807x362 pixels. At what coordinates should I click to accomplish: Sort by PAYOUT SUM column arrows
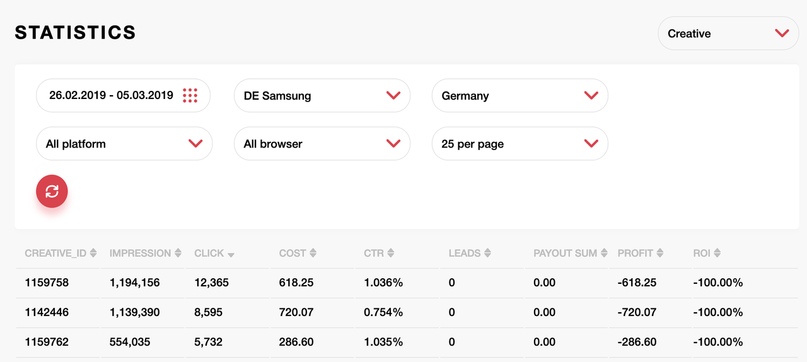click(605, 253)
